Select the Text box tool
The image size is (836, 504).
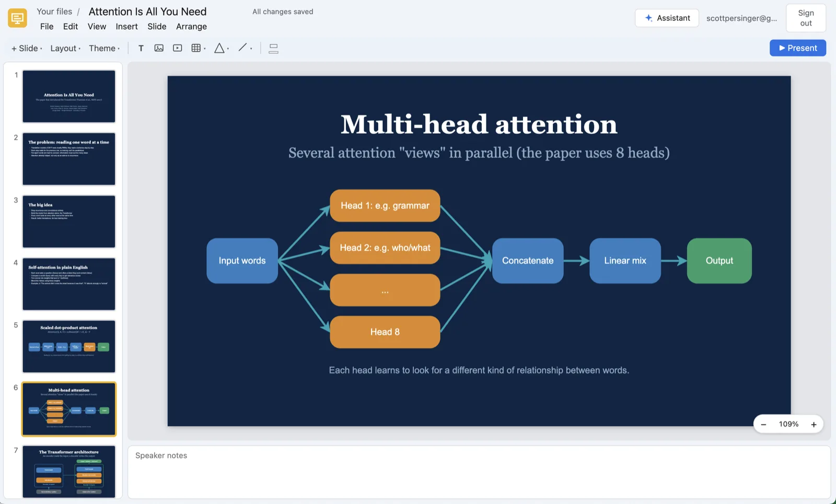[141, 48]
